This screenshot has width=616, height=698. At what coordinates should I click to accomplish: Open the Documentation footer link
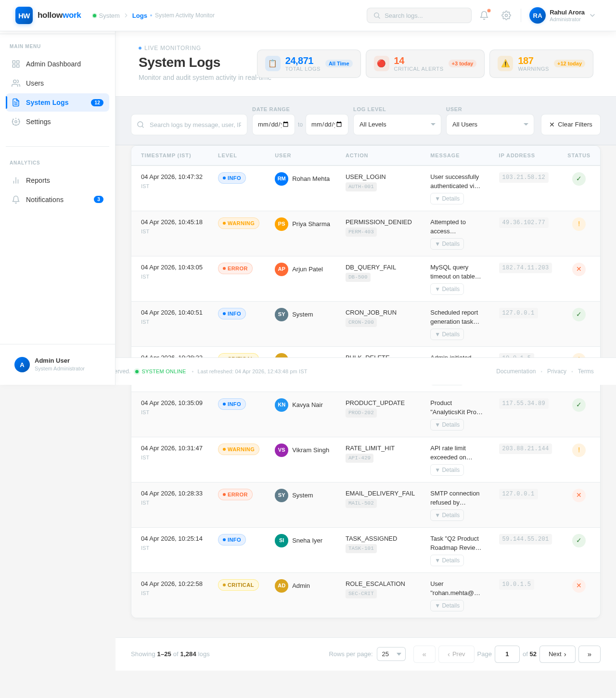(516, 371)
